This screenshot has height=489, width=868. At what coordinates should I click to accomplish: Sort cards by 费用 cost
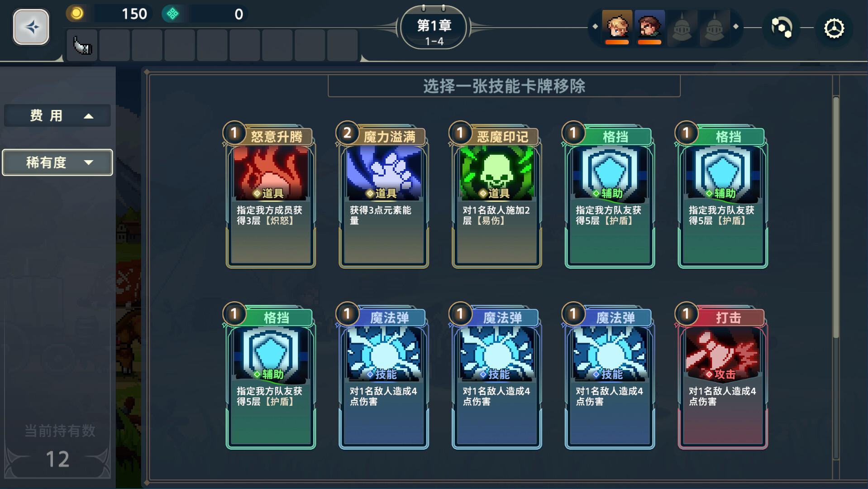click(x=57, y=115)
